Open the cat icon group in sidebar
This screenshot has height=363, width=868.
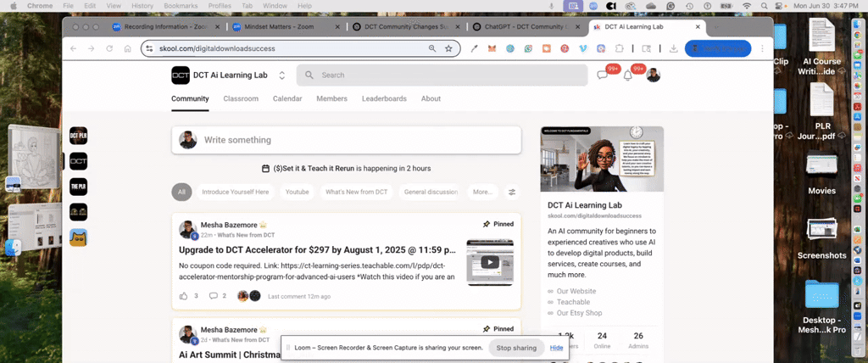coord(79,237)
